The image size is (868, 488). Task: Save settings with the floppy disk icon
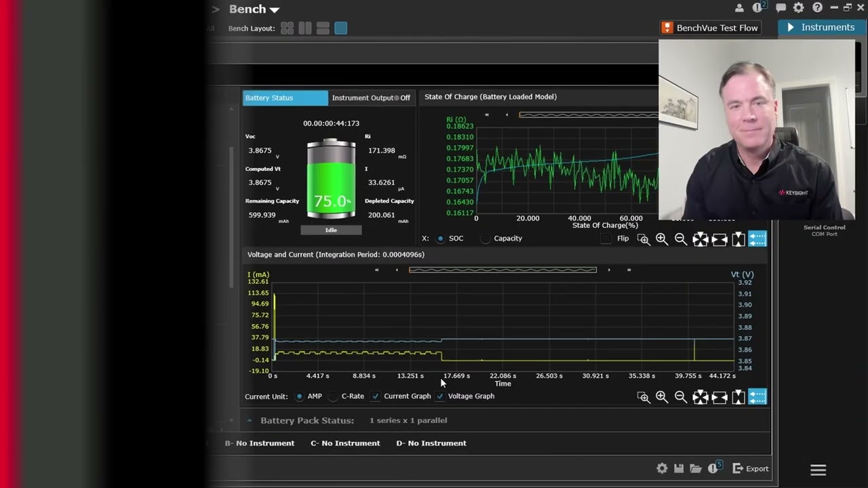(679, 468)
